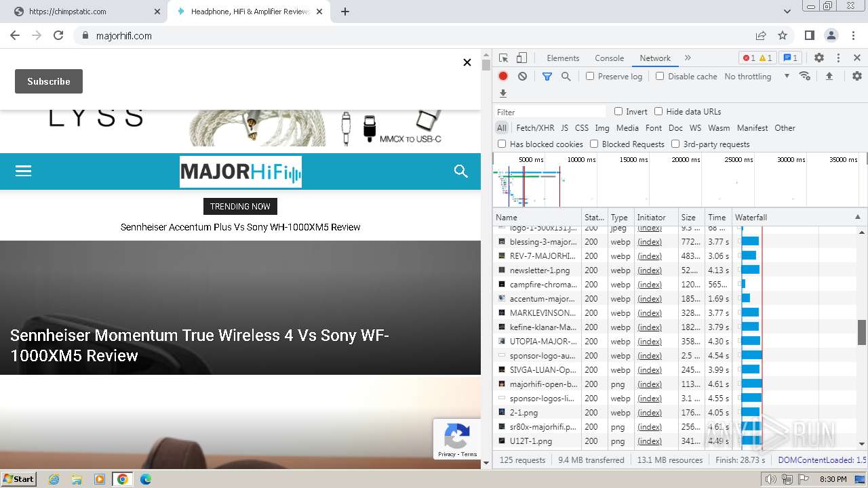Sort requests by Size column
The width and height of the screenshot is (868, 488).
tap(692, 218)
